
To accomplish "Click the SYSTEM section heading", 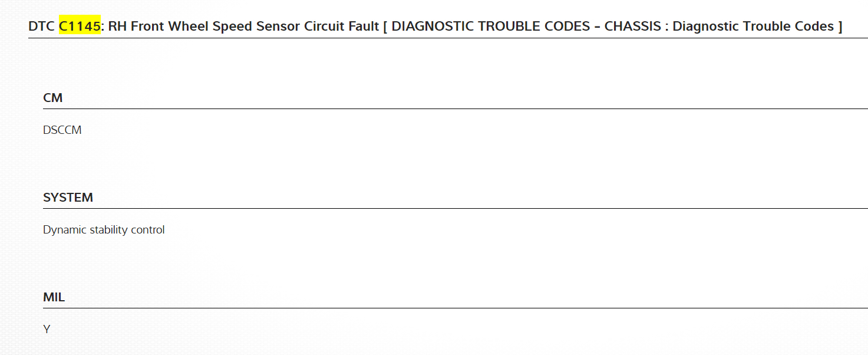I will point(68,198).
